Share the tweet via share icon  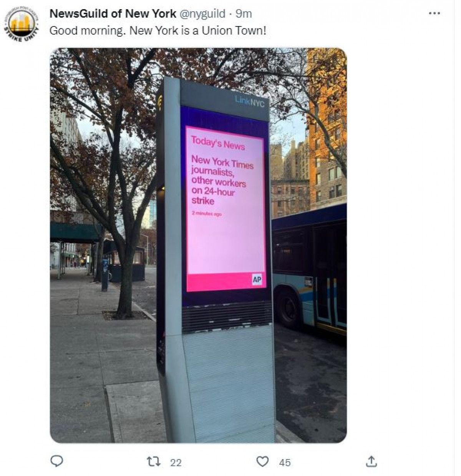371,461
